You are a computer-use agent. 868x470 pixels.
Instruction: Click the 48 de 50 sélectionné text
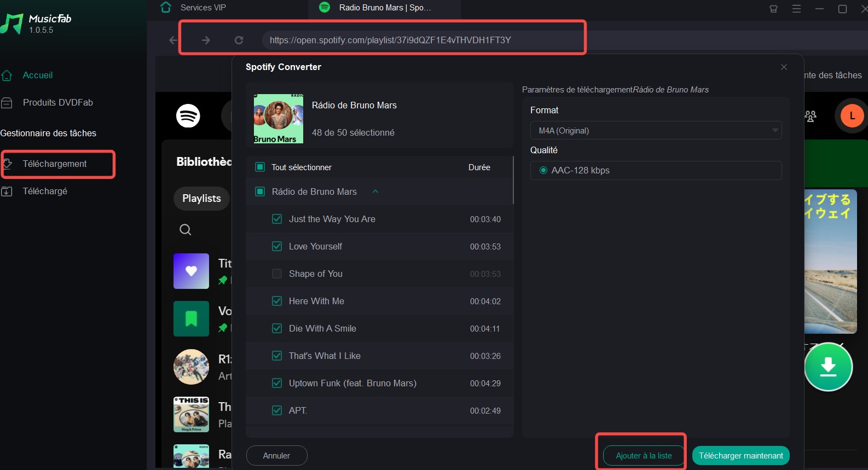353,132
